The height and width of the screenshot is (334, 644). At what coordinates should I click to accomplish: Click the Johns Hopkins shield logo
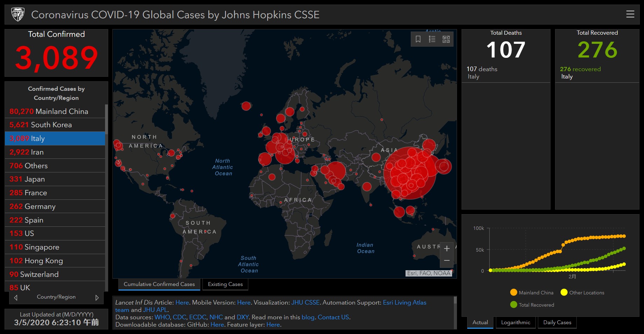coord(18,14)
